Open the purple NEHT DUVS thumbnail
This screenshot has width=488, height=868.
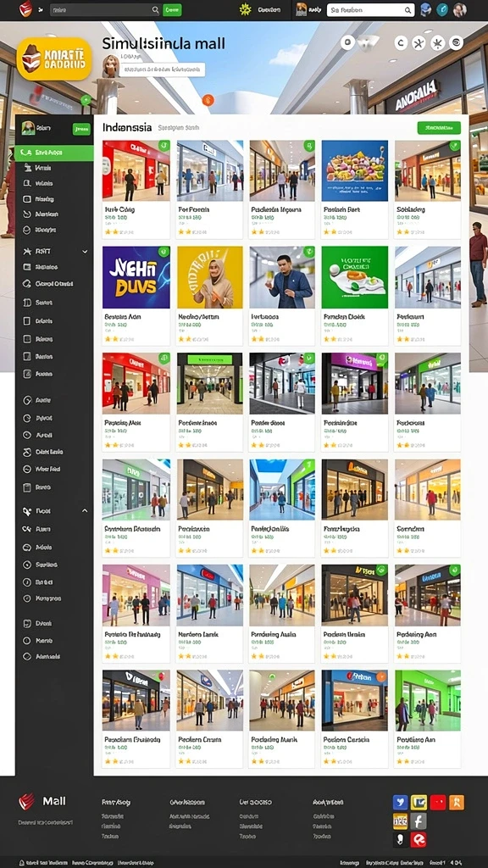point(136,277)
